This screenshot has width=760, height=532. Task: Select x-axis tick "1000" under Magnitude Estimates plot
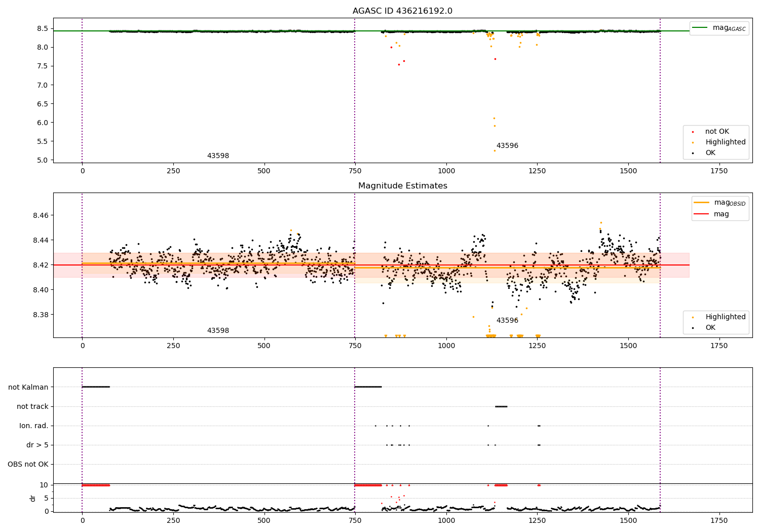[x=446, y=346]
